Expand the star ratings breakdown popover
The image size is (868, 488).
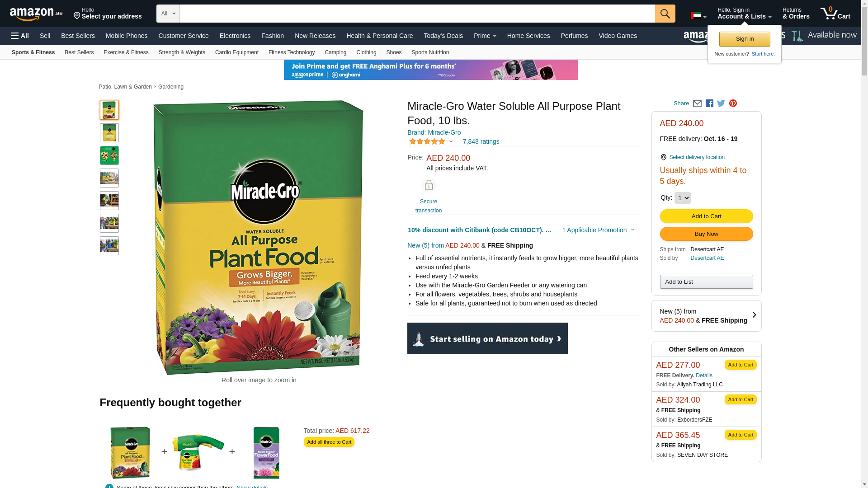(x=431, y=141)
